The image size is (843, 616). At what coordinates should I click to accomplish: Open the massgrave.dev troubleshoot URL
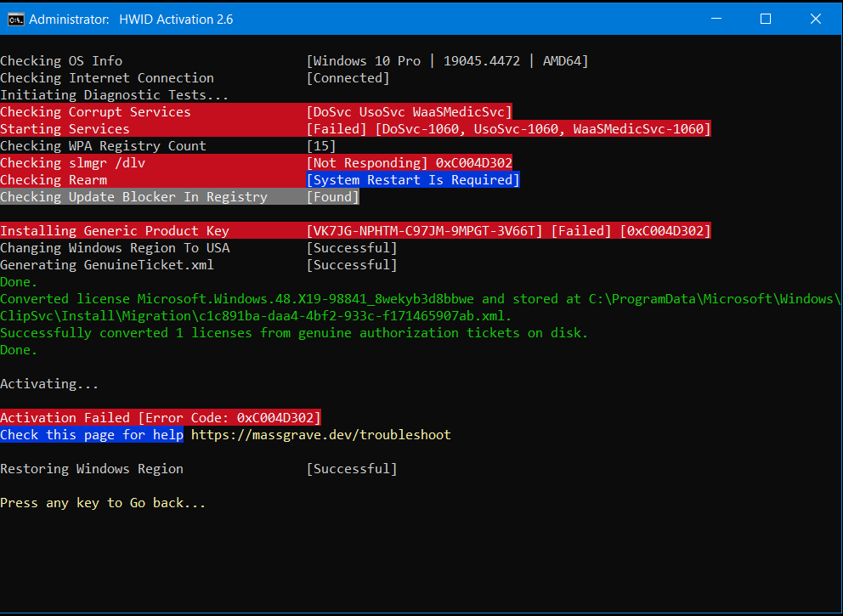click(x=320, y=435)
